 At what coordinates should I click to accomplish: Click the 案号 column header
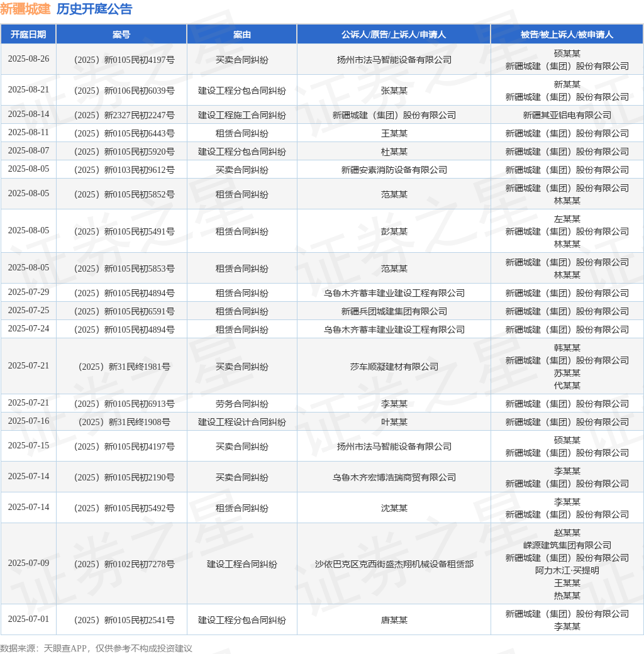[121, 34]
